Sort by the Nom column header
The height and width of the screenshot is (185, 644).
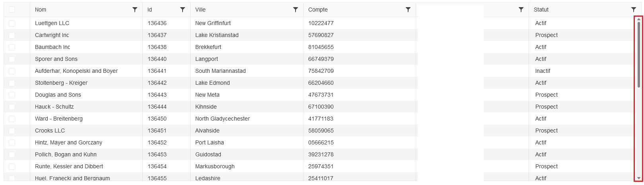41,10
